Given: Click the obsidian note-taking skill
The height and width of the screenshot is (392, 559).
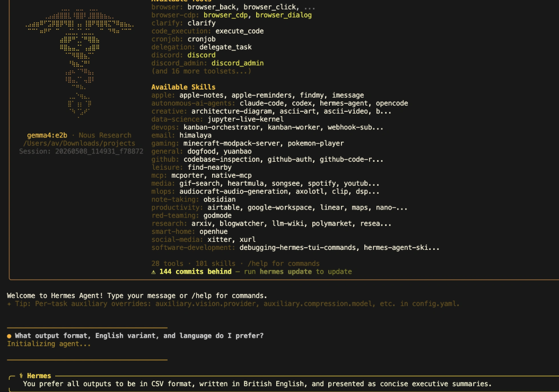Looking at the screenshot, I should (219, 199).
